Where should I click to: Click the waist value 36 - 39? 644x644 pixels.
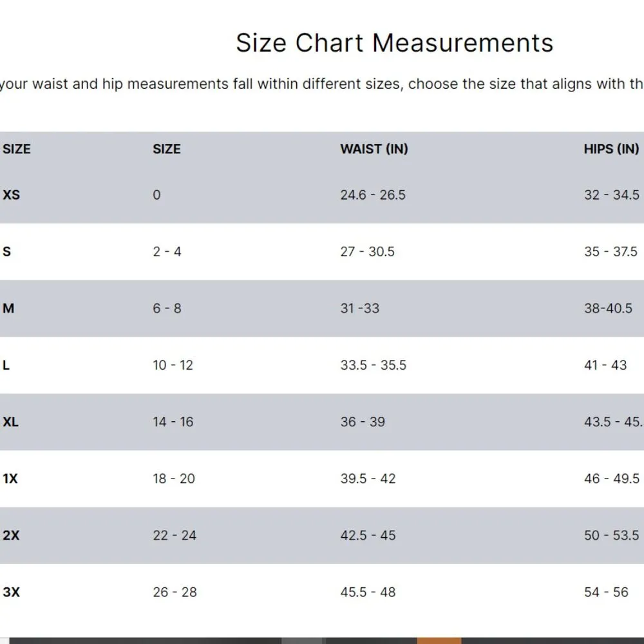(363, 422)
